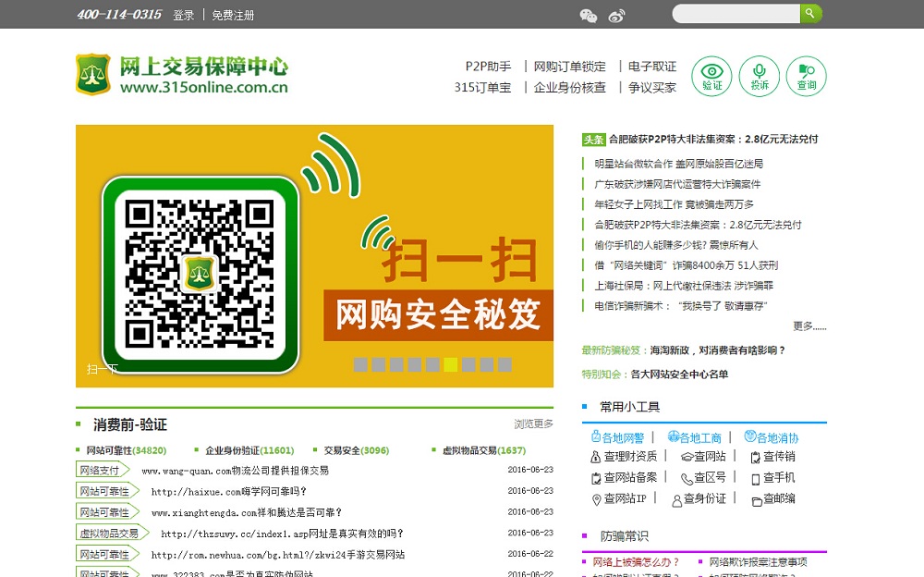Open 企业身份核查 menu item
Image resolution: width=924 pixels, height=577 pixels.
(x=569, y=87)
